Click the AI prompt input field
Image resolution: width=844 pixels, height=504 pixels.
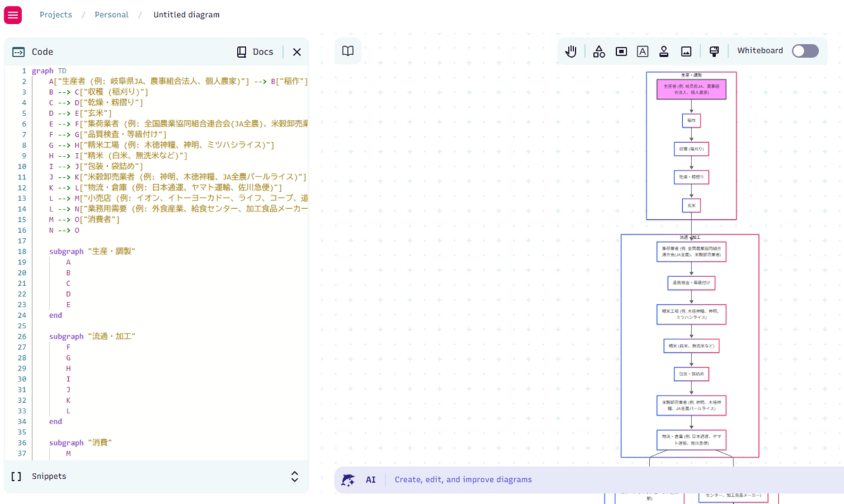519,479
